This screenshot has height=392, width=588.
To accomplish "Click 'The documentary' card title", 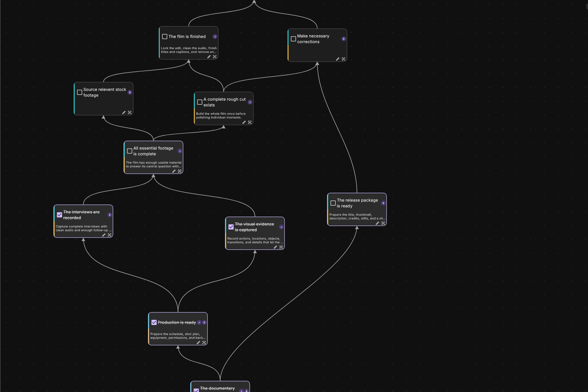I will [x=217, y=388].
